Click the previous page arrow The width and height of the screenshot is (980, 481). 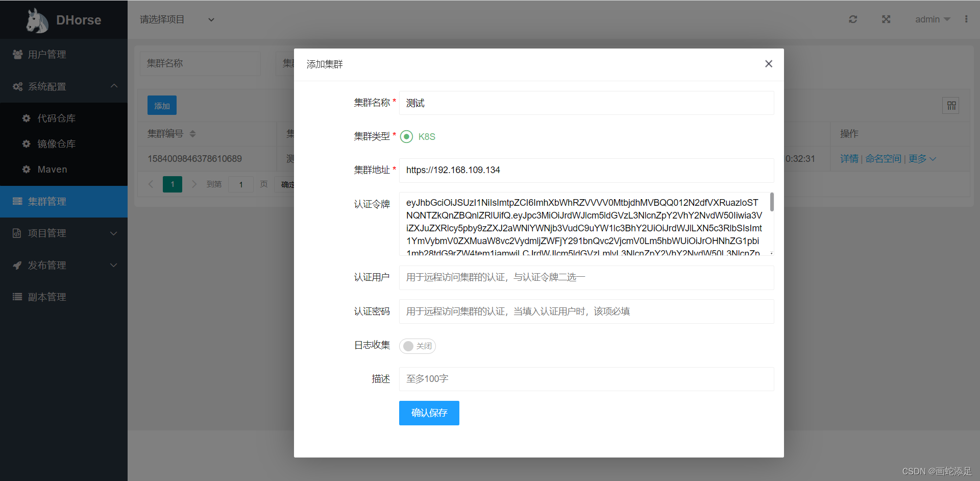(151, 184)
